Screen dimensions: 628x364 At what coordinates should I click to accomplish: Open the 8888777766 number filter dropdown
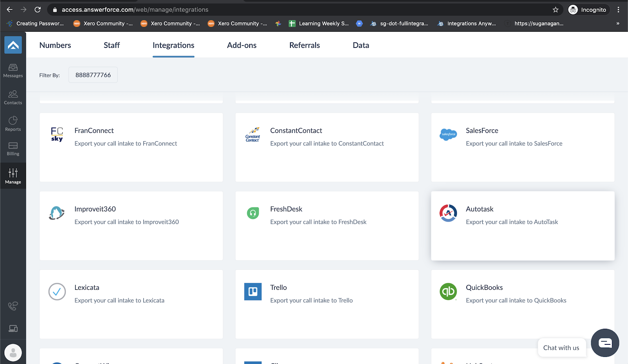pyautogui.click(x=93, y=75)
